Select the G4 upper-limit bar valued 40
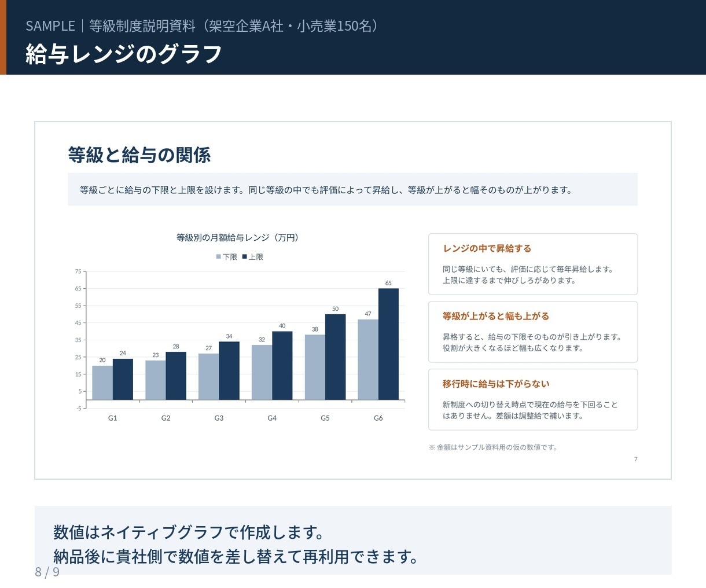The image size is (706, 588). pos(282,365)
